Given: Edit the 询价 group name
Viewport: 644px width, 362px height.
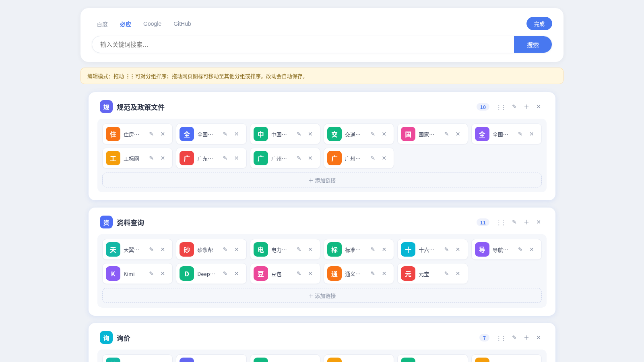Looking at the screenshot, I should [x=514, y=337].
